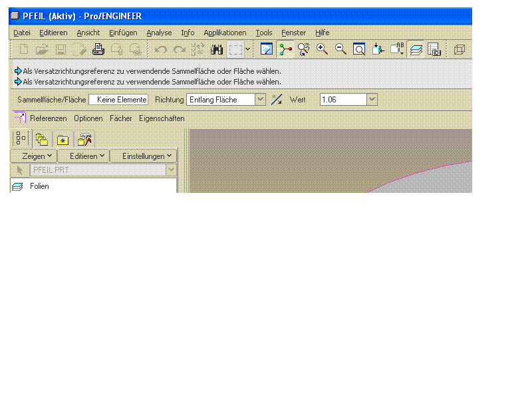Screen dimensions: 532x399
Task: Open the Hilfe menu
Action: pyautogui.click(x=323, y=33)
